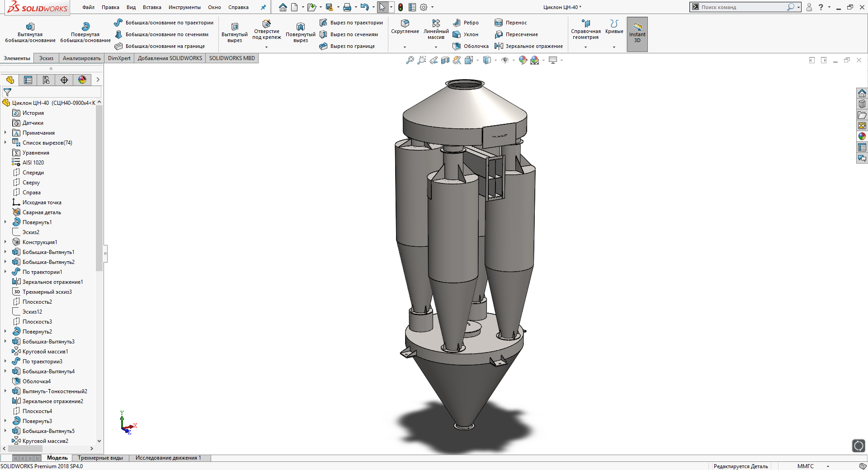Screen dimensions: 868x470
Task: Open the ConfigurationManager tab icon
Action: click(x=46, y=80)
